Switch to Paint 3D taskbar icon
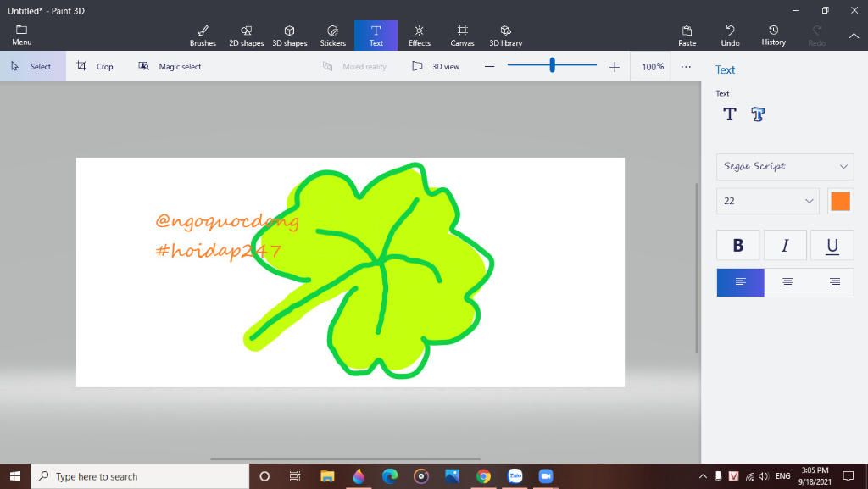 tap(359, 476)
